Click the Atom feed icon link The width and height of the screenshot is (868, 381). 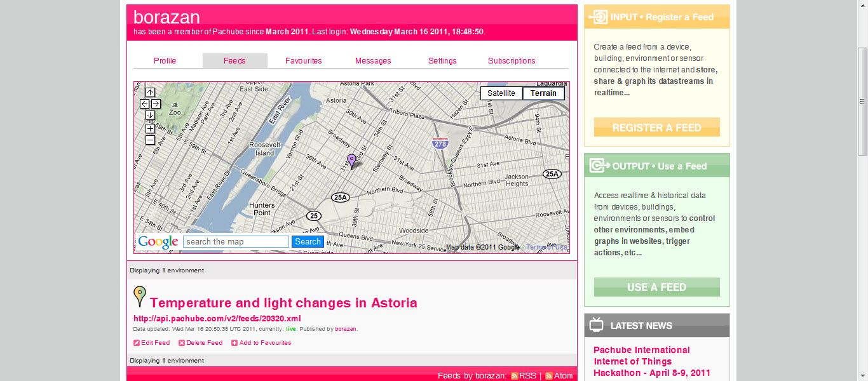pos(549,376)
